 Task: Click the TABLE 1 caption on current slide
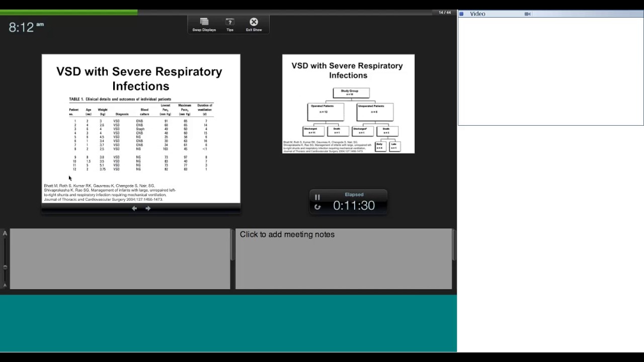[120, 99]
